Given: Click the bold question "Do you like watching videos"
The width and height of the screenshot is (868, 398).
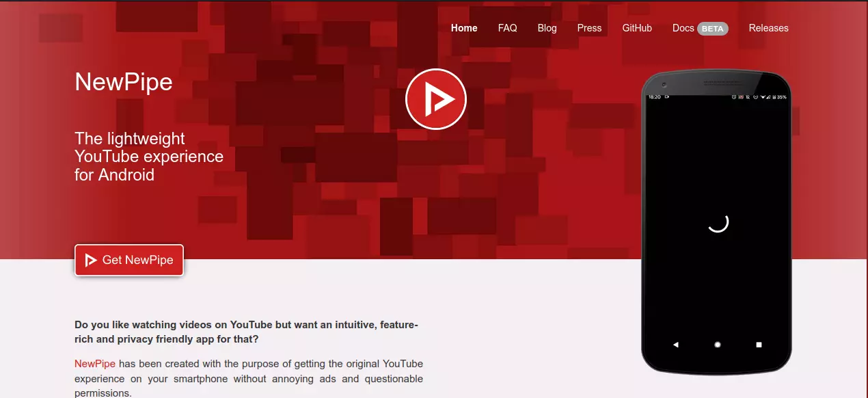Looking at the screenshot, I should (246, 332).
